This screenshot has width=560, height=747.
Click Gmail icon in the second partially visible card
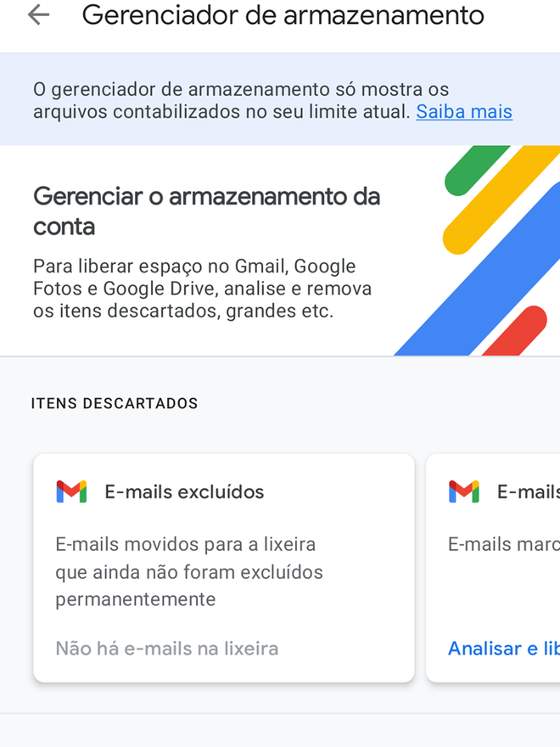pyautogui.click(x=464, y=491)
